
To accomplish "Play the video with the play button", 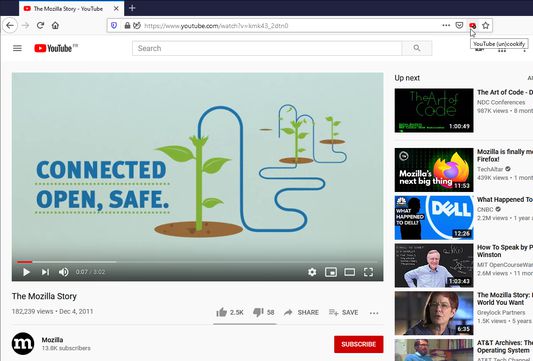I will [26, 272].
